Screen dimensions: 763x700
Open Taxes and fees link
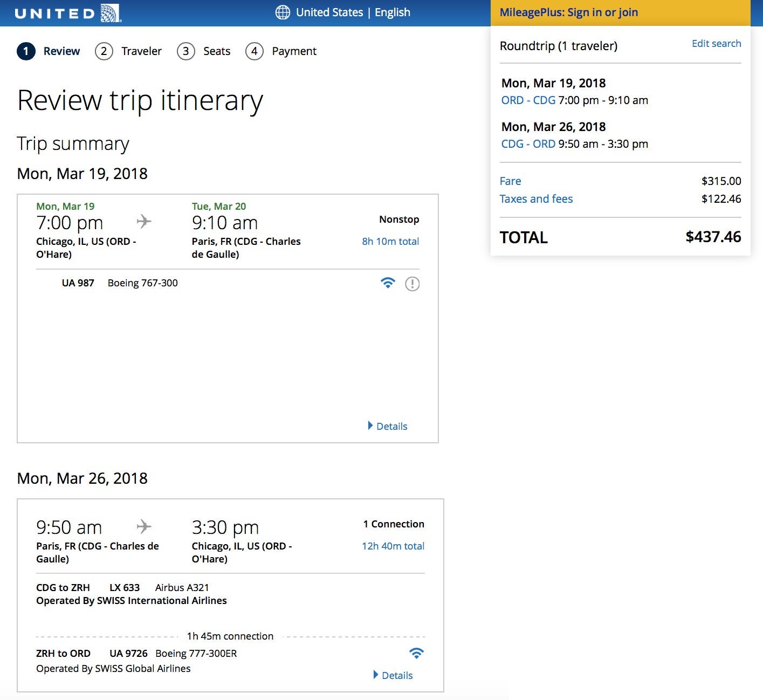[x=536, y=199]
